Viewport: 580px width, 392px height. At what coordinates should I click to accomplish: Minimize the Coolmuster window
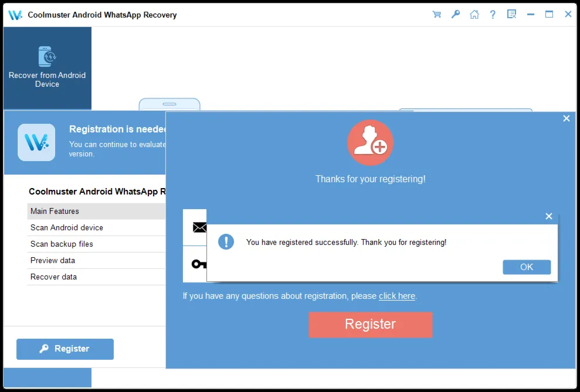click(531, 15)
